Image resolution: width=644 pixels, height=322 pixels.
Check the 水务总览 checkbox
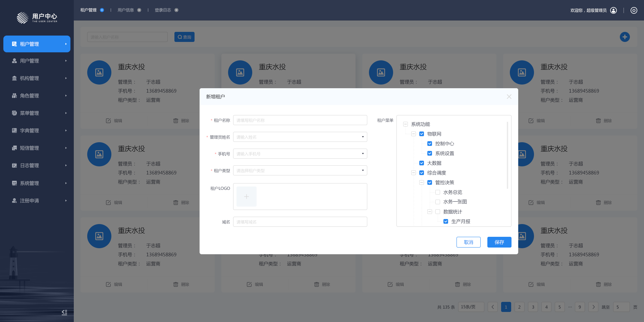(x=438, y=192)
